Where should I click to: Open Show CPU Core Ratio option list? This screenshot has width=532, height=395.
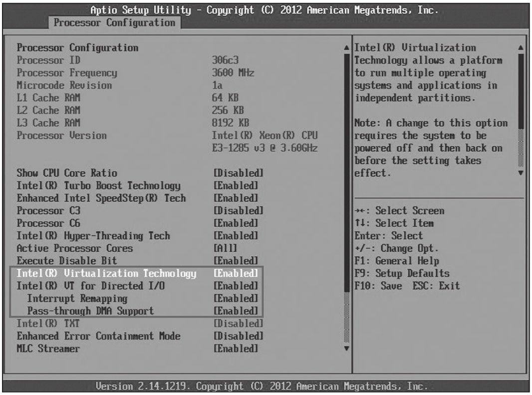pos(238,173)
